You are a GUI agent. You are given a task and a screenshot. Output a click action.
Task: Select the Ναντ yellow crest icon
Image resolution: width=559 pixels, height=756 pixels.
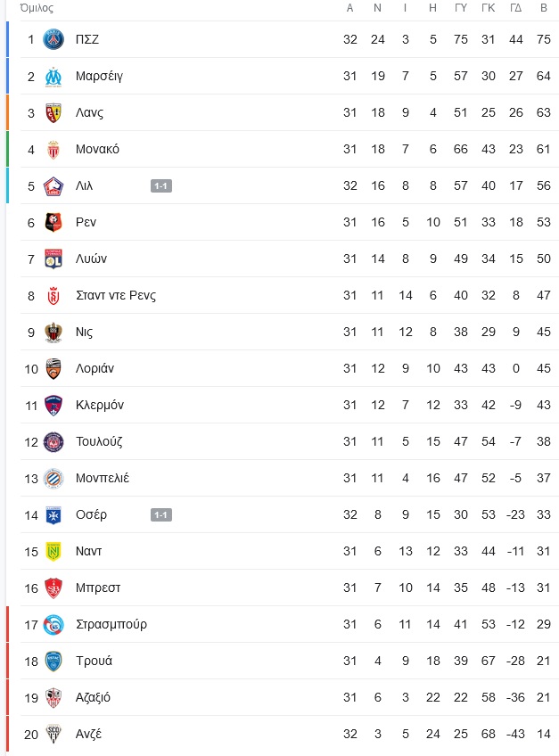click(x=53, y=552)
